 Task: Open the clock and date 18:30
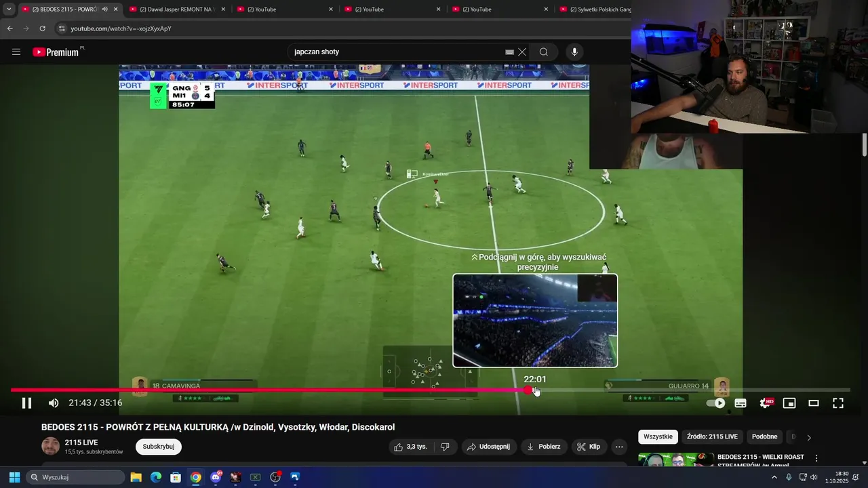[837, 477]
